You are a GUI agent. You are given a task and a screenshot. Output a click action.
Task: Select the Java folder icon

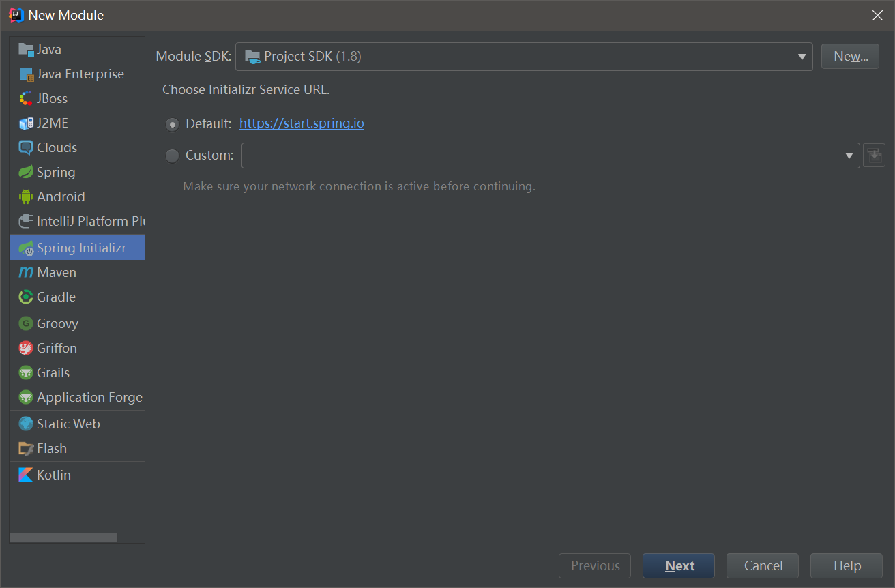point(26,50)
